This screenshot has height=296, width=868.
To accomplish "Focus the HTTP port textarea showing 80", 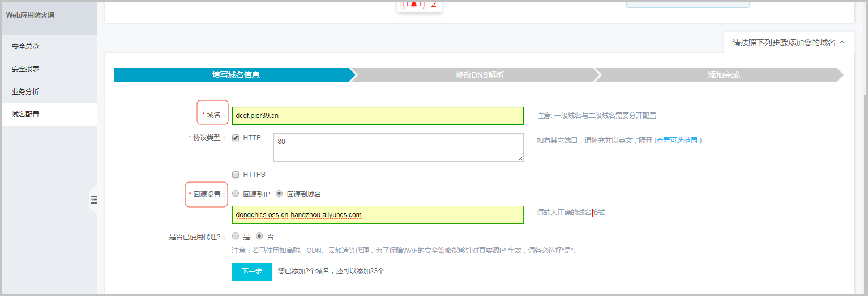I will pyautogui.click(x=399, y=147).
